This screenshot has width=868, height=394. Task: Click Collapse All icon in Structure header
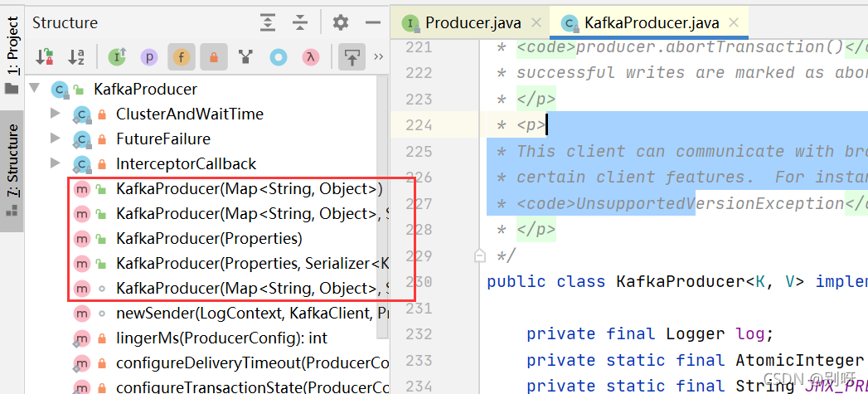300,22
